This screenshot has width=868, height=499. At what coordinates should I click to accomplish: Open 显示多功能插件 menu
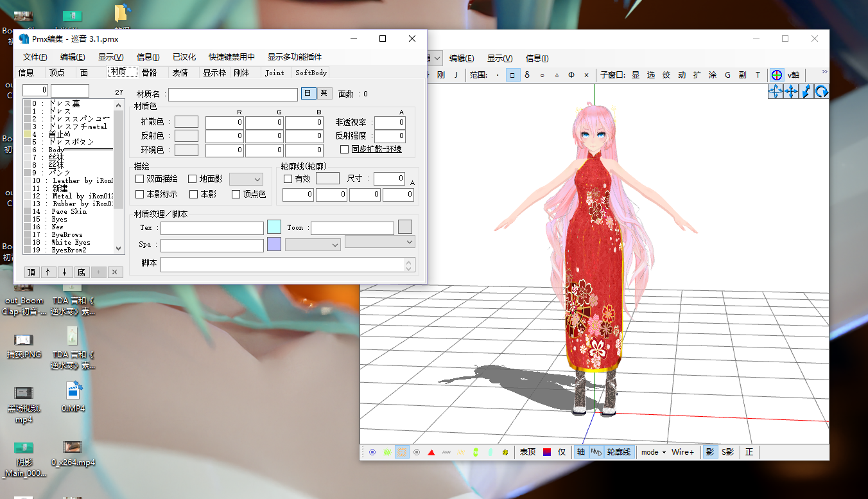coord(295,57)
